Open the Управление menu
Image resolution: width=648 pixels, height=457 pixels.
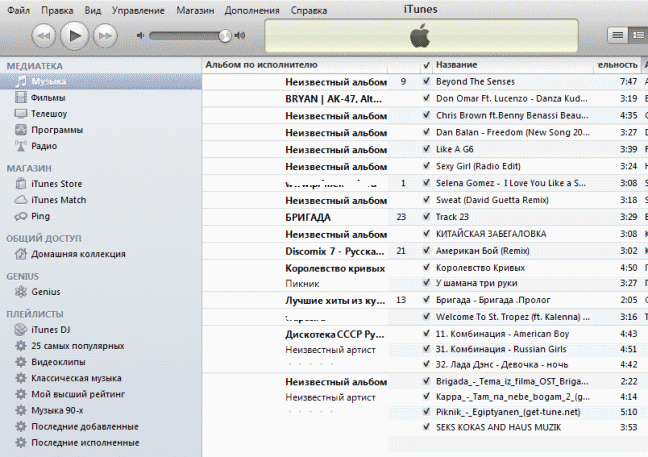coord(138,10)
